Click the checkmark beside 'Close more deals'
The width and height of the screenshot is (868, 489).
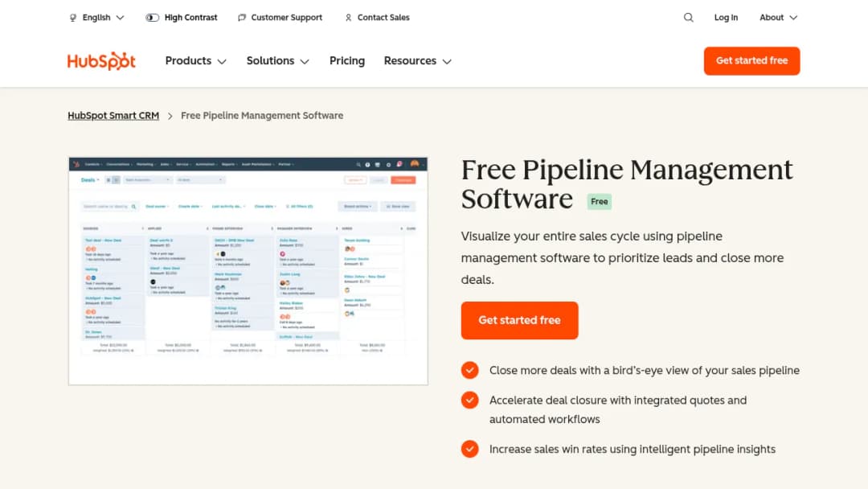click(470, 370)
